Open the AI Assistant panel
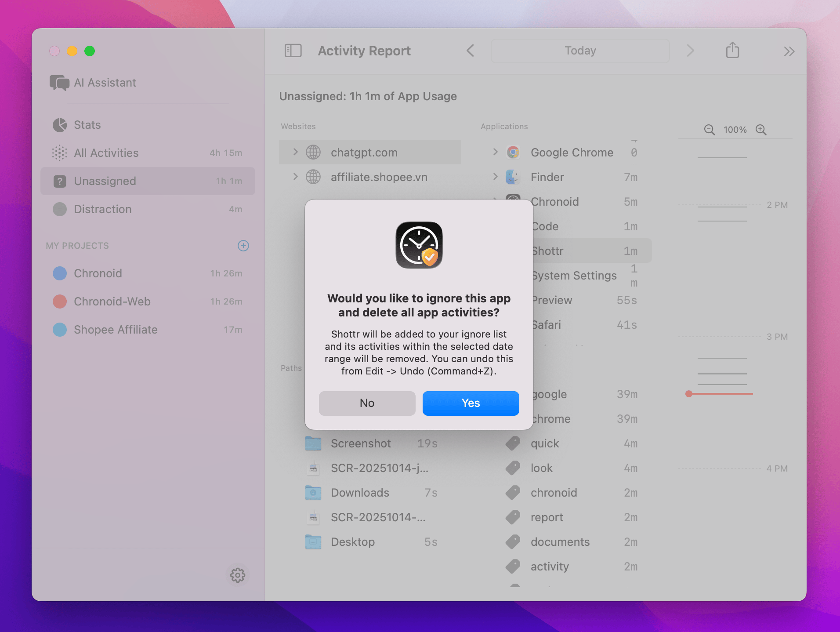Viewport: 840px width, 632px height. tap(105, 83)
